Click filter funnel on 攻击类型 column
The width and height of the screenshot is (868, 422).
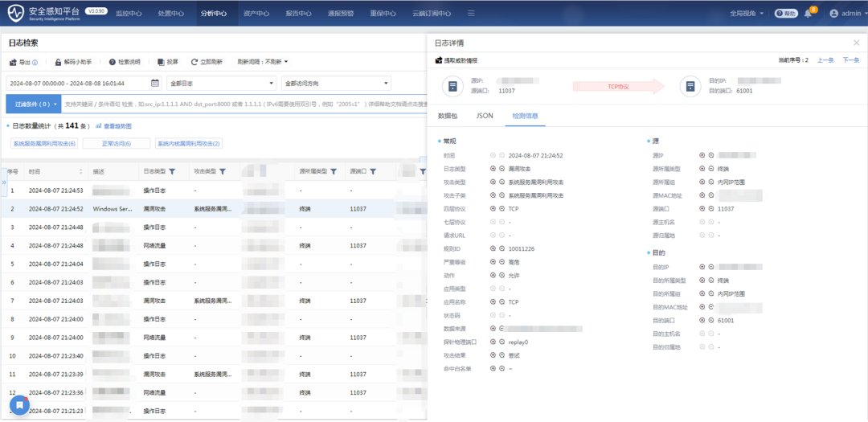point(222,172)
